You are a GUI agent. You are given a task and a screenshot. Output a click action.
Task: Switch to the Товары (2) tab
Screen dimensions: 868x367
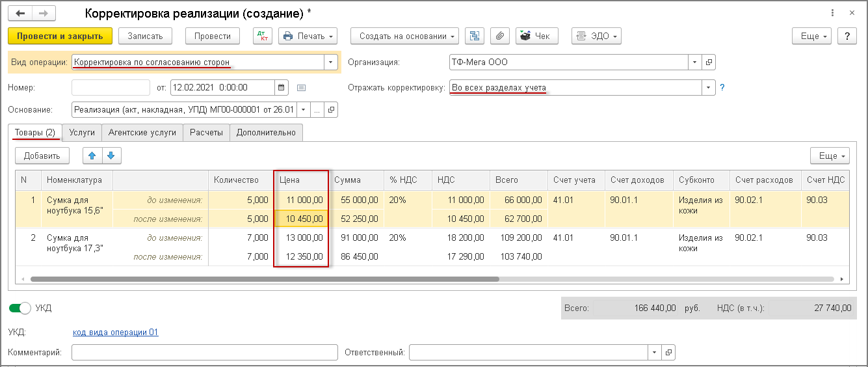click(x=35, y=132)
